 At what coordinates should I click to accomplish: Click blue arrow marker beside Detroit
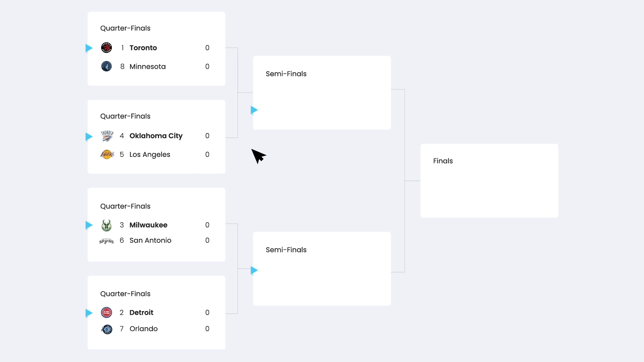(89, 313)
